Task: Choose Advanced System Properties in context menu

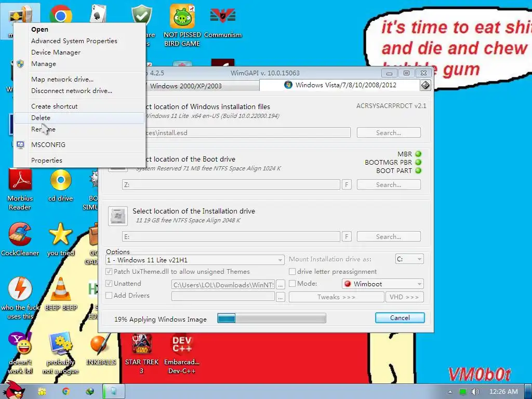Action: pos(79,41)
